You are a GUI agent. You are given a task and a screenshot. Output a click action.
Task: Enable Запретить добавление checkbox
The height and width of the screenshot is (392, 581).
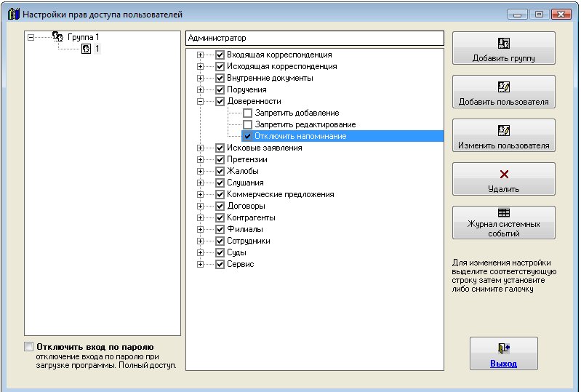point(247,113)
